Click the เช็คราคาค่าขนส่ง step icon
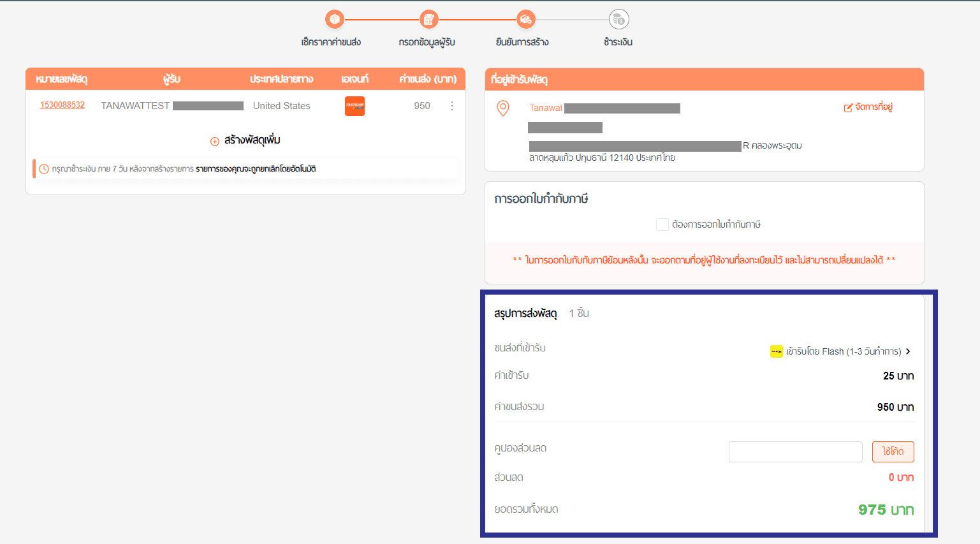The height and width of the screenshot is (544, 980). point(334,19)
